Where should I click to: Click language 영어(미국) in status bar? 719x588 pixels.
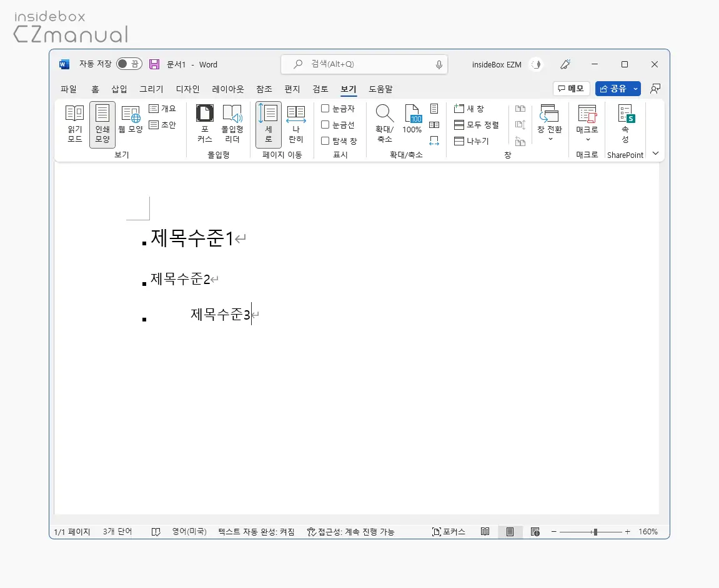[189, 532]
